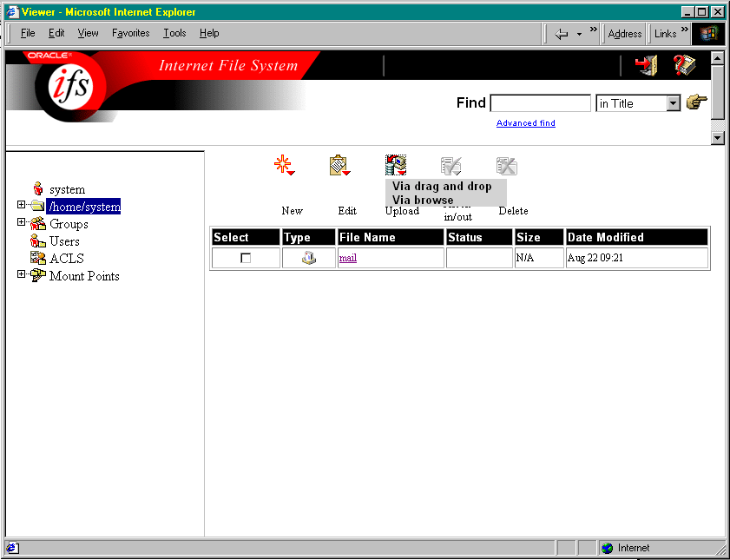Screen dimensions: 730x560
Task: Tick the checkbox for mail row
Action: (x=246, y=257)
